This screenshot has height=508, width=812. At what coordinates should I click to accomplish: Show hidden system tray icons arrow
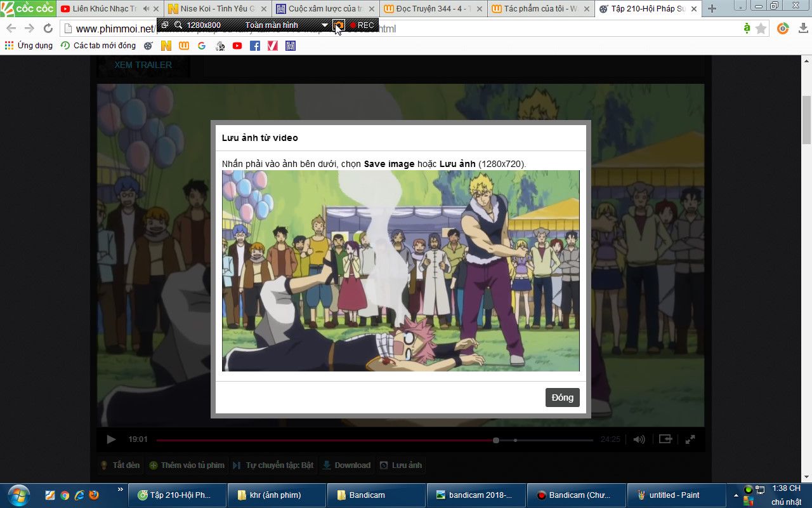point(736,495)
